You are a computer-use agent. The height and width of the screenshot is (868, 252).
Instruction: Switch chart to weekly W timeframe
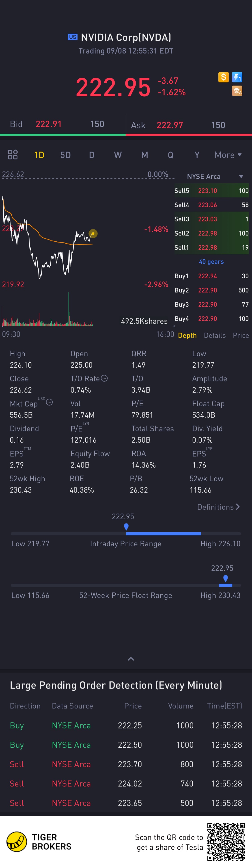point(118,155)
